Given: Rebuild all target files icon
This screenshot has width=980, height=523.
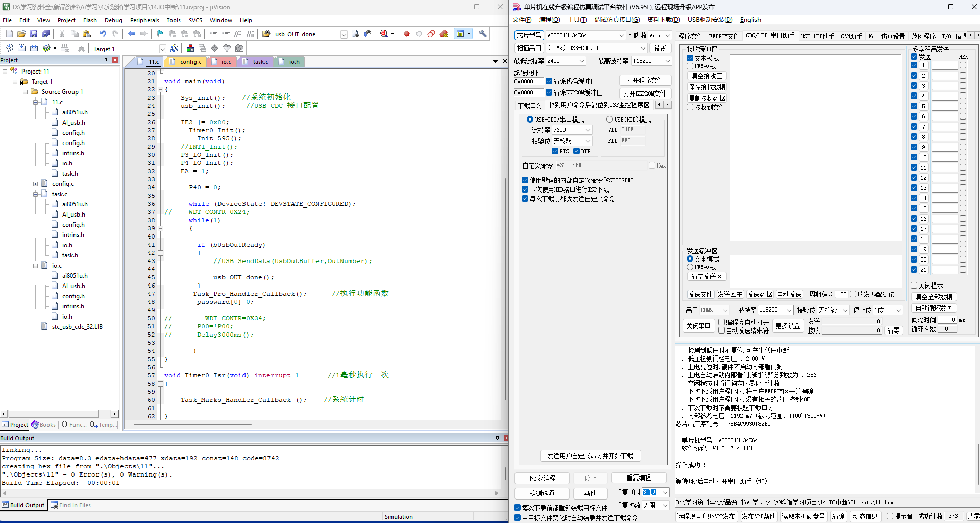Looking at the screenshot, I should coord(34,48).
